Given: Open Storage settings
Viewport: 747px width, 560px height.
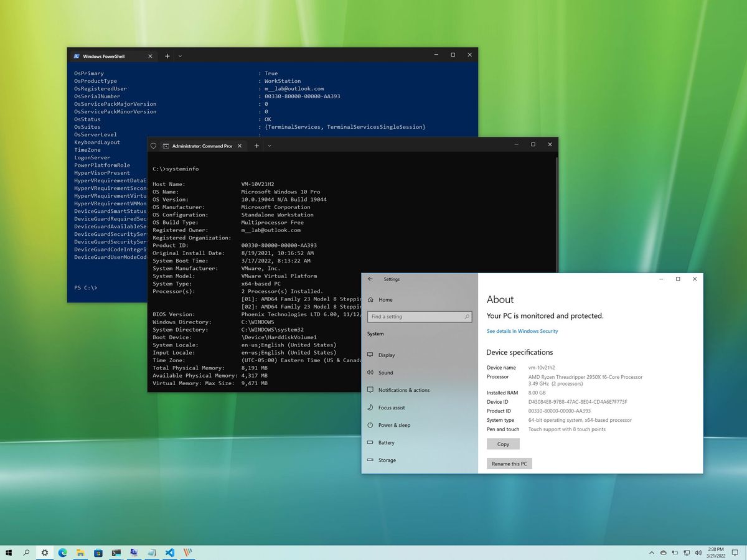Looking at the screenshot, I should 387,460.
